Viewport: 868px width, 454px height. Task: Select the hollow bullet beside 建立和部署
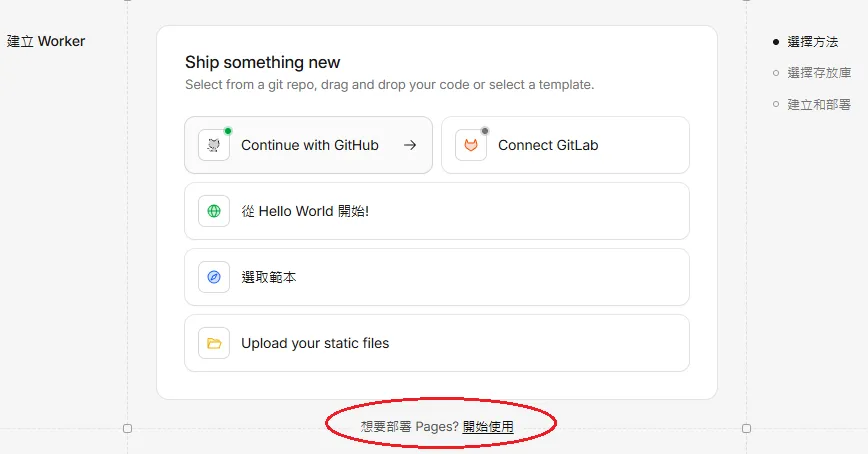click(x=776, y=104)
